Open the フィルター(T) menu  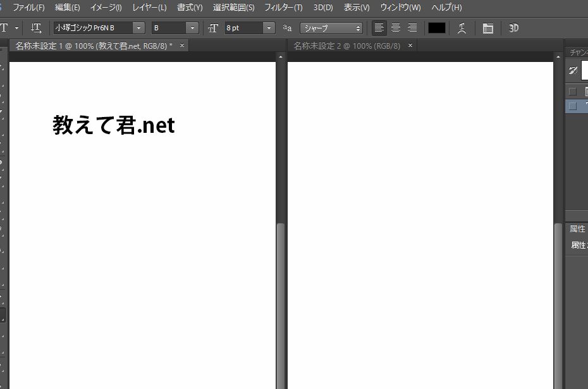pyautogui.click(x=283, y=8)
